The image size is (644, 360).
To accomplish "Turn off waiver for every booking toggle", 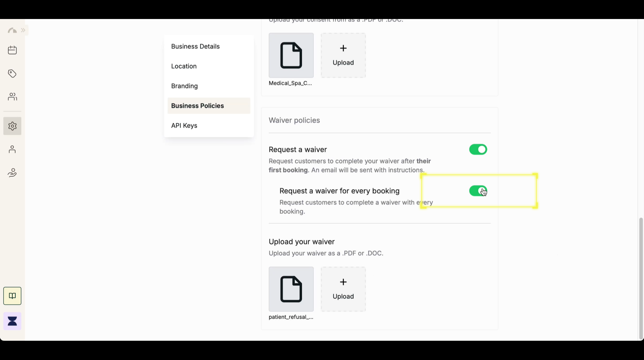I will [x=478, y=191].
